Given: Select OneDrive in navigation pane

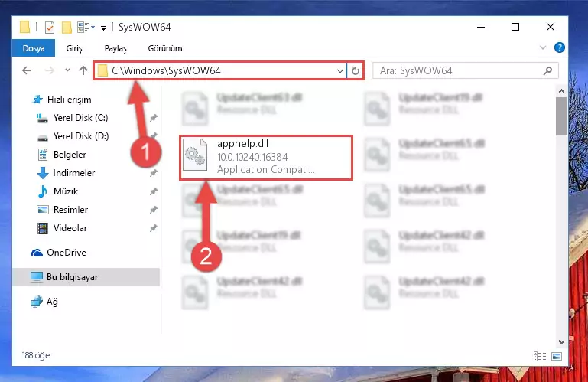Looking at the screenshot, I should click(x=59, y=253).
